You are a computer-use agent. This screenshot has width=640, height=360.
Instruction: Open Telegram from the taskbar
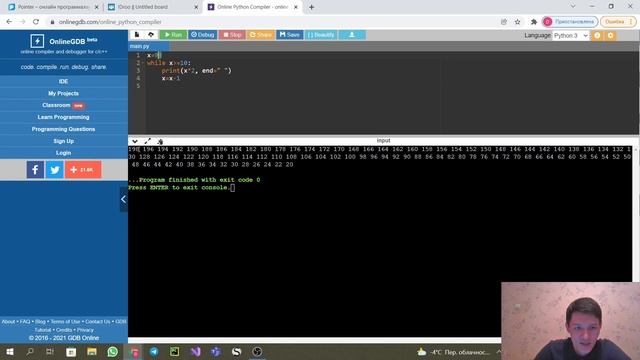click(154, 351)
